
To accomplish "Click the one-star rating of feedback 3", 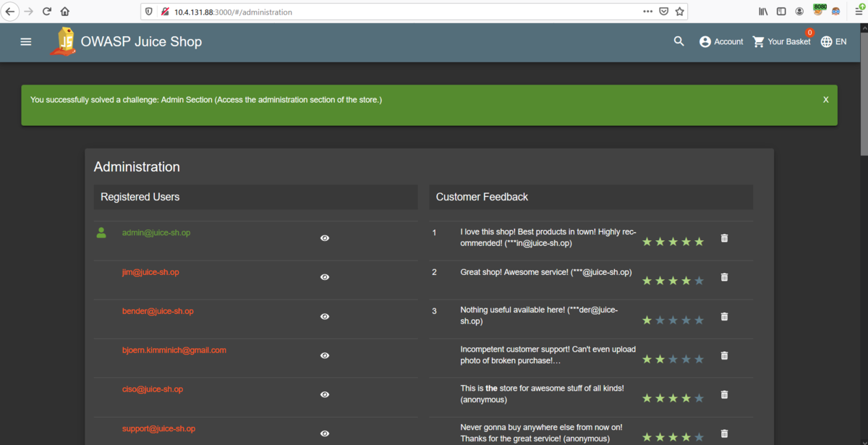I will pos(673,320).
